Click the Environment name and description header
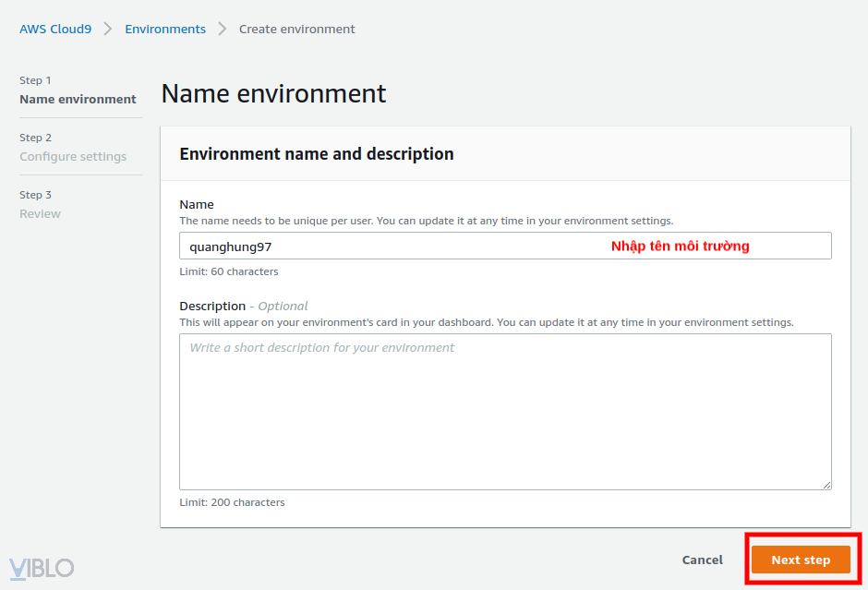This screenshot has height=590, width=868. (x=316, y=154)
